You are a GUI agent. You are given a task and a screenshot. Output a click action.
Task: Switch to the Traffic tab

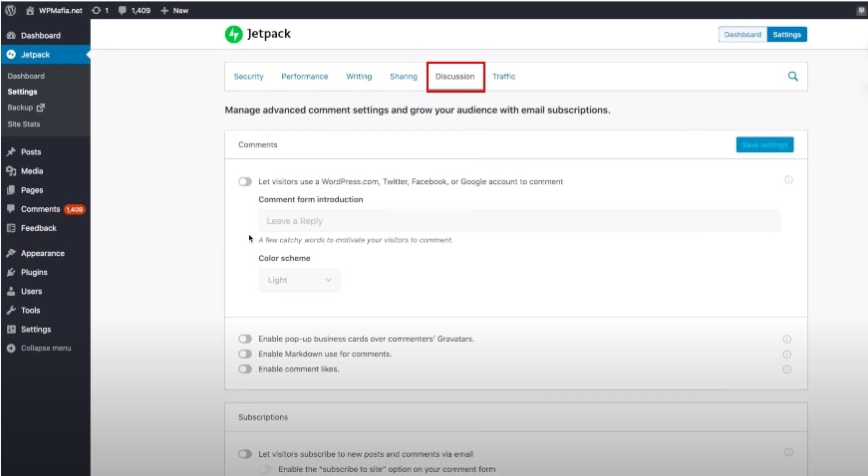(503, 77)
